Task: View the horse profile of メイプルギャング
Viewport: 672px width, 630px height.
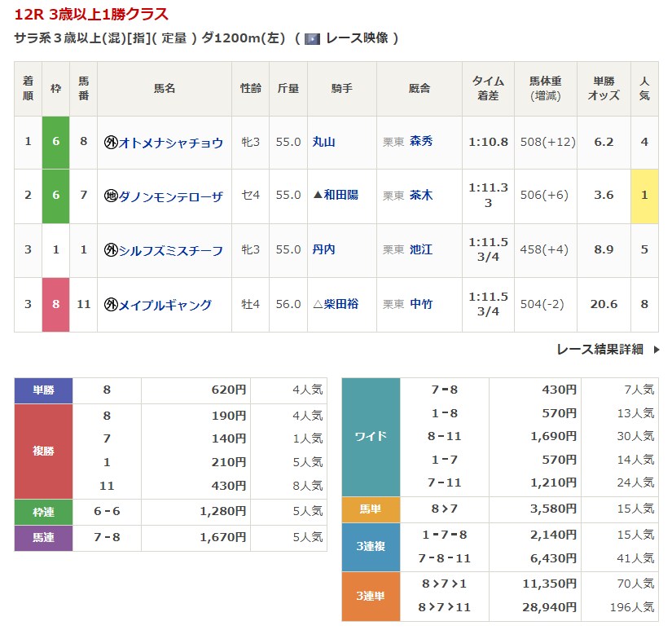Action: 165,305
